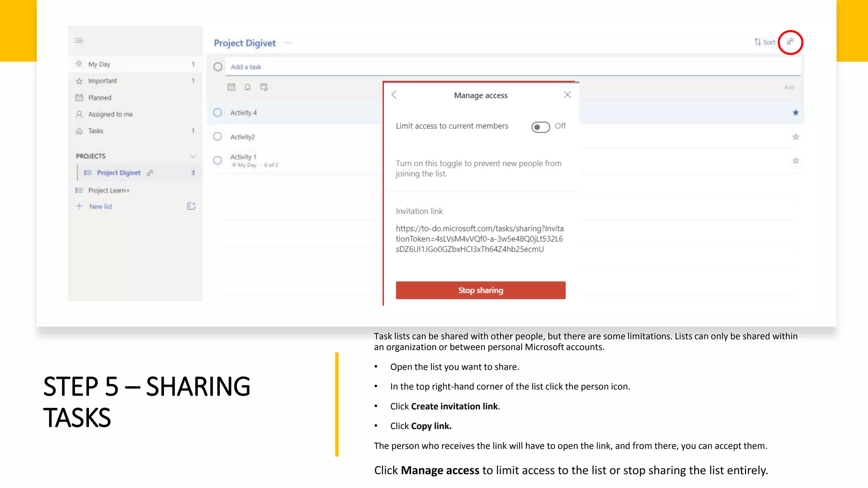Screen dimensions: 868x488
Task: Close the Manage access dialog
Action: point(568,95)
